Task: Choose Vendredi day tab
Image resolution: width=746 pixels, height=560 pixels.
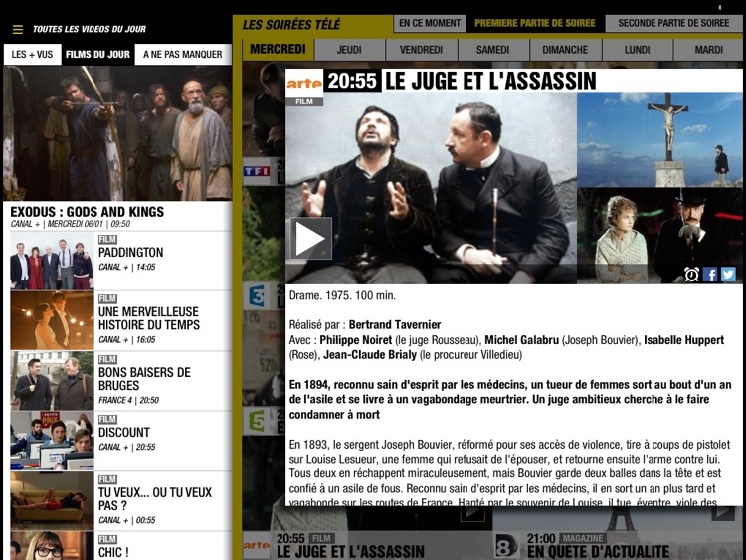Action: click(421, 50)
